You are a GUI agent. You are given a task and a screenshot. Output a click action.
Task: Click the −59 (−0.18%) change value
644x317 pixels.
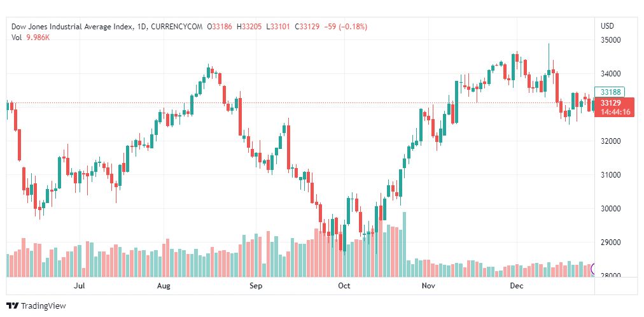point(346,27)
